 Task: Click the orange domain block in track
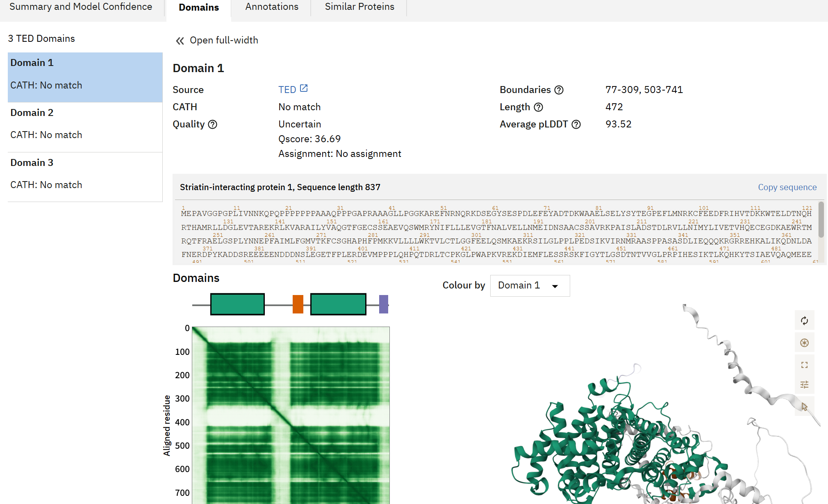pos(298,304)
